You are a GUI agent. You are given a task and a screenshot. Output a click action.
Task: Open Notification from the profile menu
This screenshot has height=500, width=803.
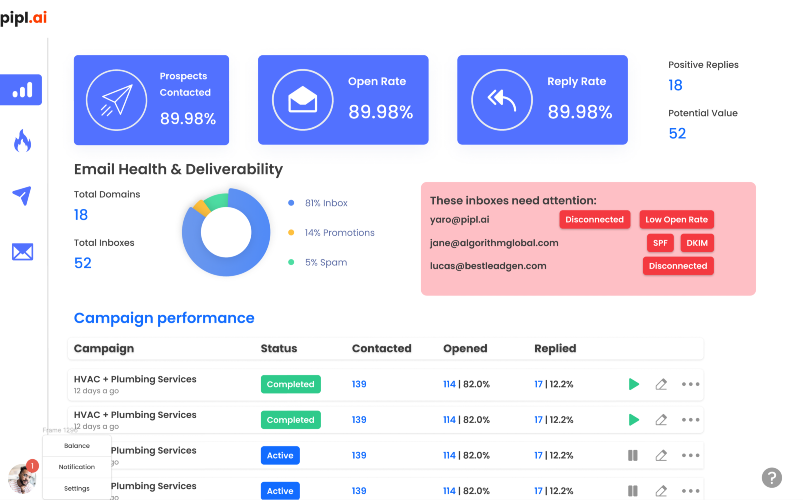77,467
